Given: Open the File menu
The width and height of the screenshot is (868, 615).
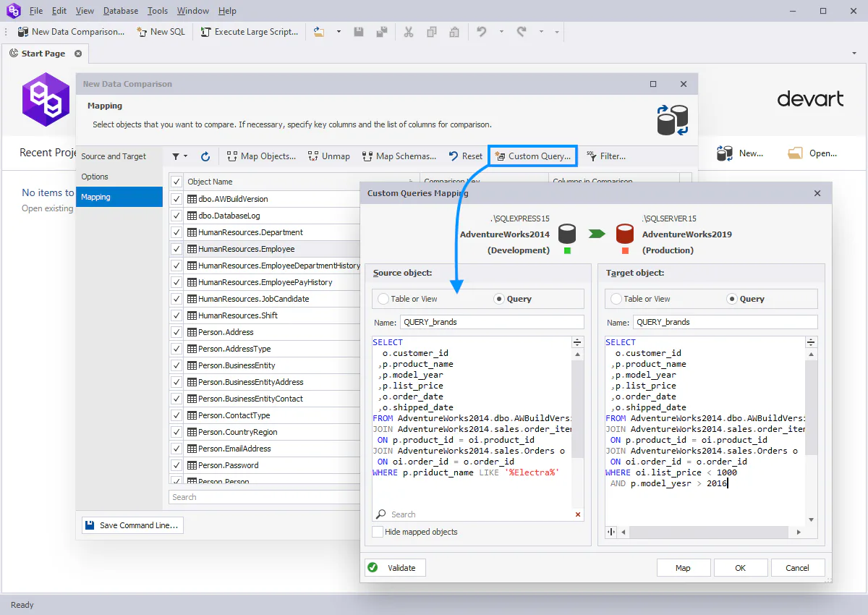Looking at the screenshot, I should tap(36, 11).
